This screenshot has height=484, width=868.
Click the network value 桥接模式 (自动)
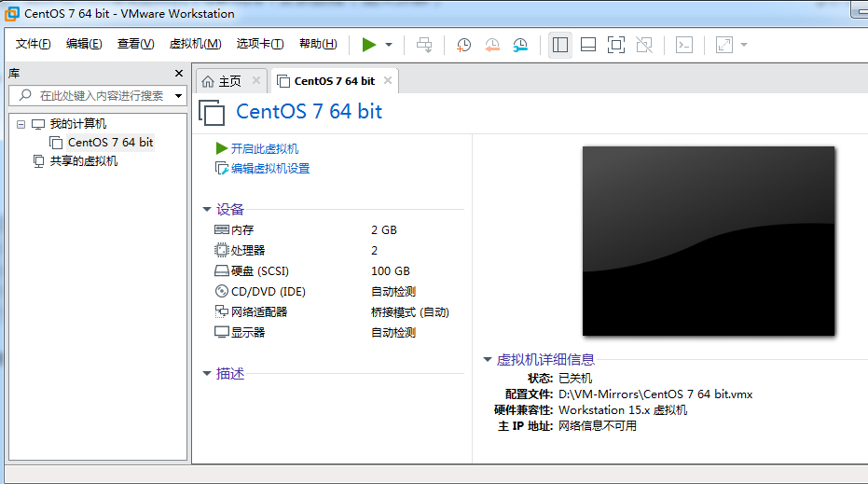409,311
